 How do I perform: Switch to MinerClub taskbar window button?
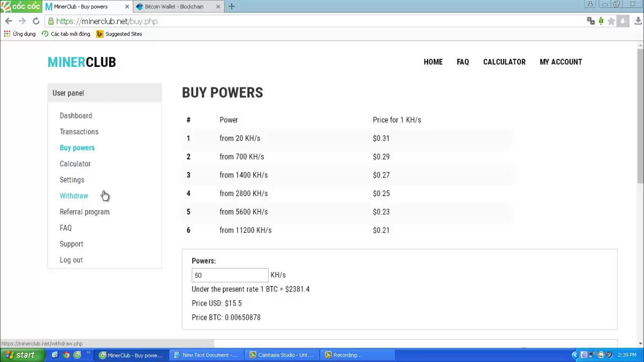[x=131, y=355]
